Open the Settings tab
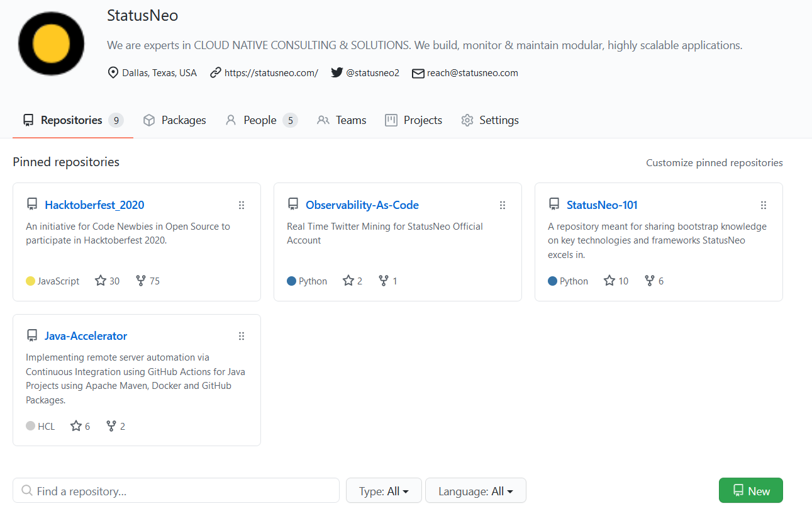The image size is (812, 511). [x=489, y=120]
